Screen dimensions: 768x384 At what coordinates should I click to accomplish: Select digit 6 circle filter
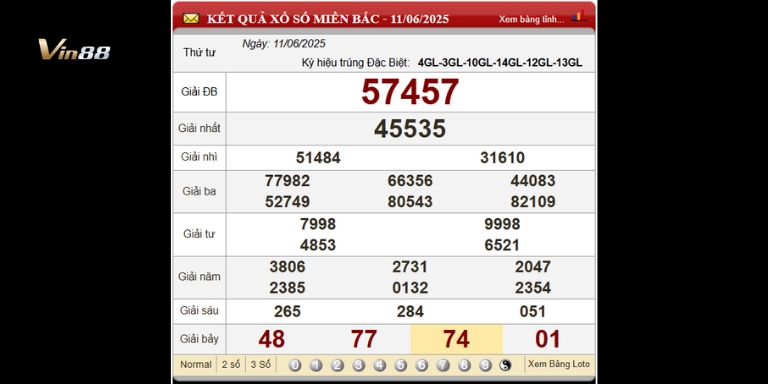click(422, 365)
